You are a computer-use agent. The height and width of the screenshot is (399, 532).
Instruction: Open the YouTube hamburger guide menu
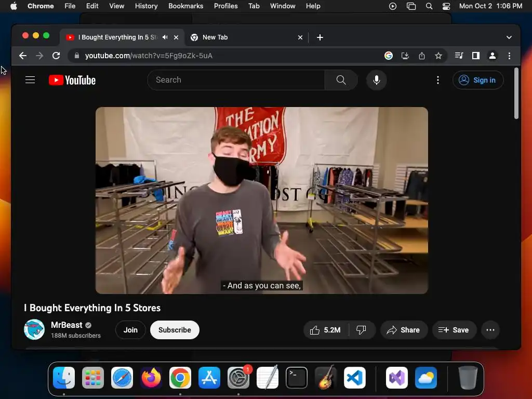pyautogui.click(x=30, y=80)
